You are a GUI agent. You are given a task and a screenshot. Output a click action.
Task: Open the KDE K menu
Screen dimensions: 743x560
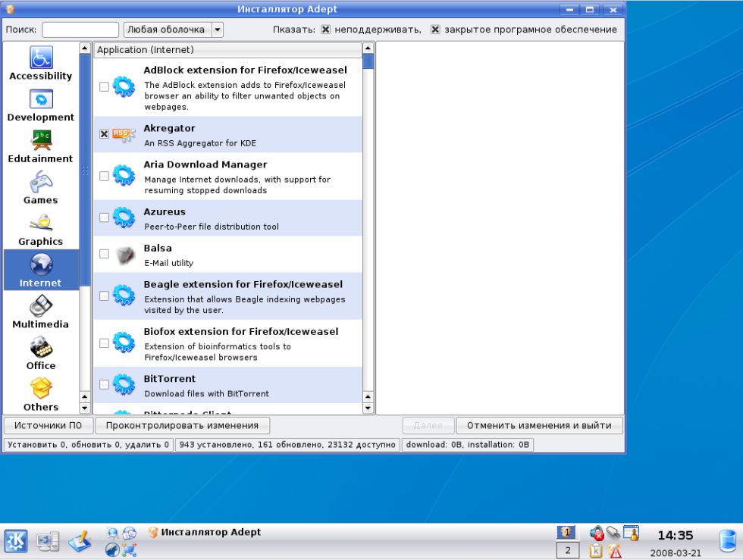pyautogui.click(x=16, y=542)
